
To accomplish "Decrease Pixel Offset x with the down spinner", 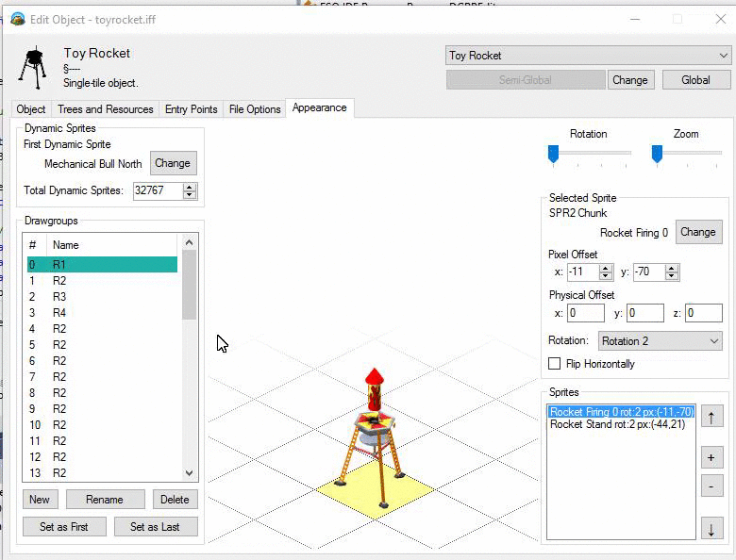I will [606, 276].
